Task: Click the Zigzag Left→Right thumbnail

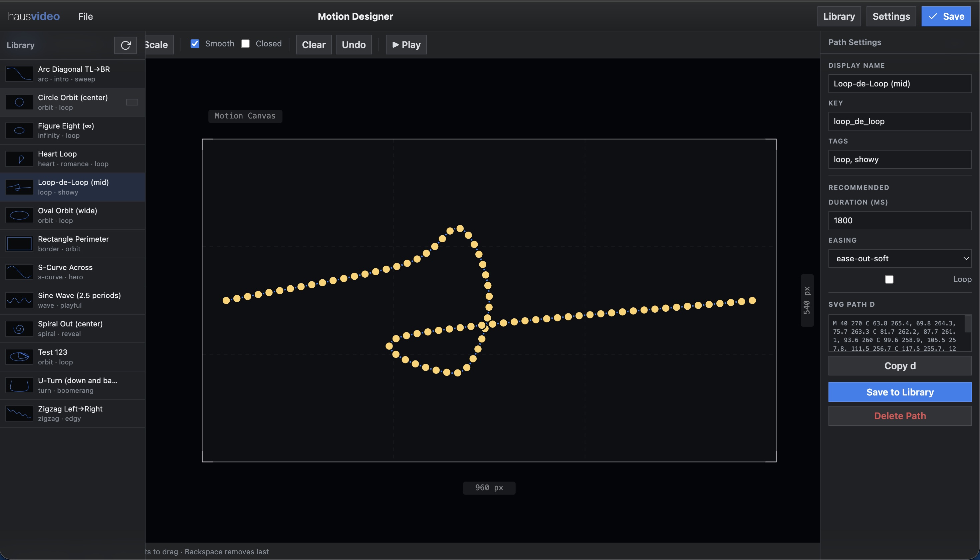Action: point(19,413)
